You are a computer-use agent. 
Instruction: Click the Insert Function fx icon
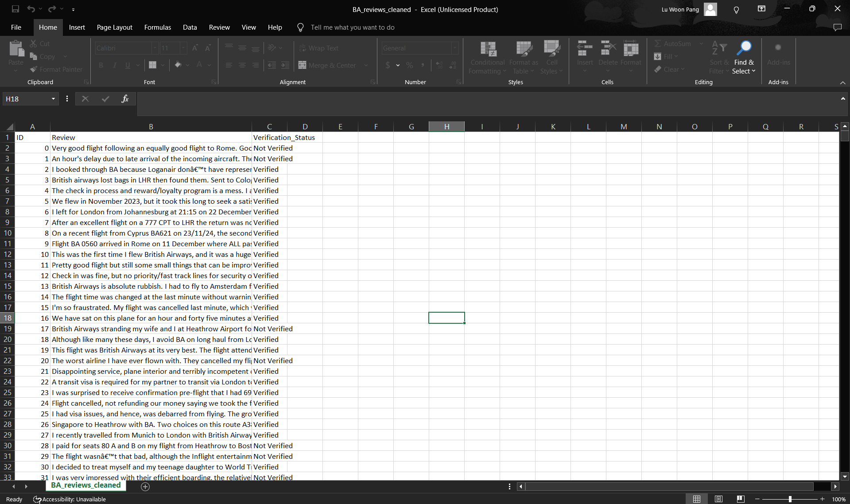click(125, 99)
